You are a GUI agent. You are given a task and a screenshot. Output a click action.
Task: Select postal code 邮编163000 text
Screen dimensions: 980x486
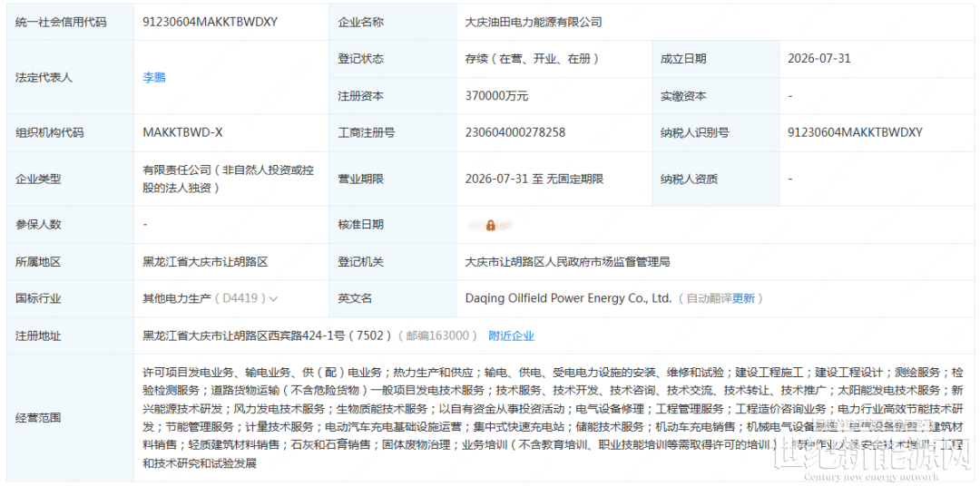[x=437, y=336]
